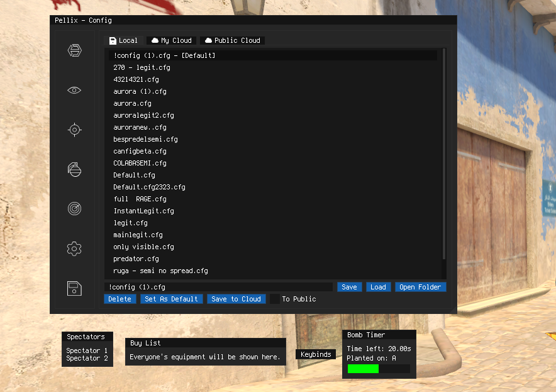The image size is (556, 392).
Task: Open the gear settings sidebar icon
Action: [x=74, y=249]
